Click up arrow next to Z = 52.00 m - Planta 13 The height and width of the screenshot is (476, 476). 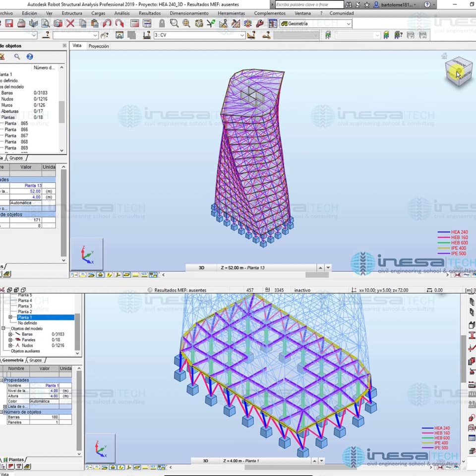pos(320,268)
